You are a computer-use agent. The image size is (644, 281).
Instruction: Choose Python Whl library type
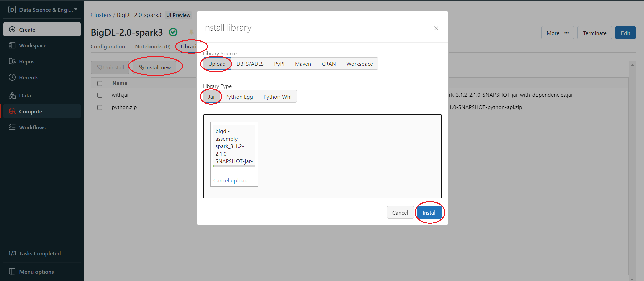coord(277,97)
